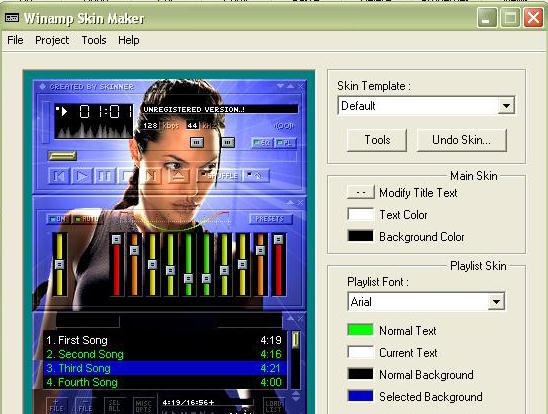Expand the Skin Template dropdown
Screen dimensions: 548x414
pos(506,106)
